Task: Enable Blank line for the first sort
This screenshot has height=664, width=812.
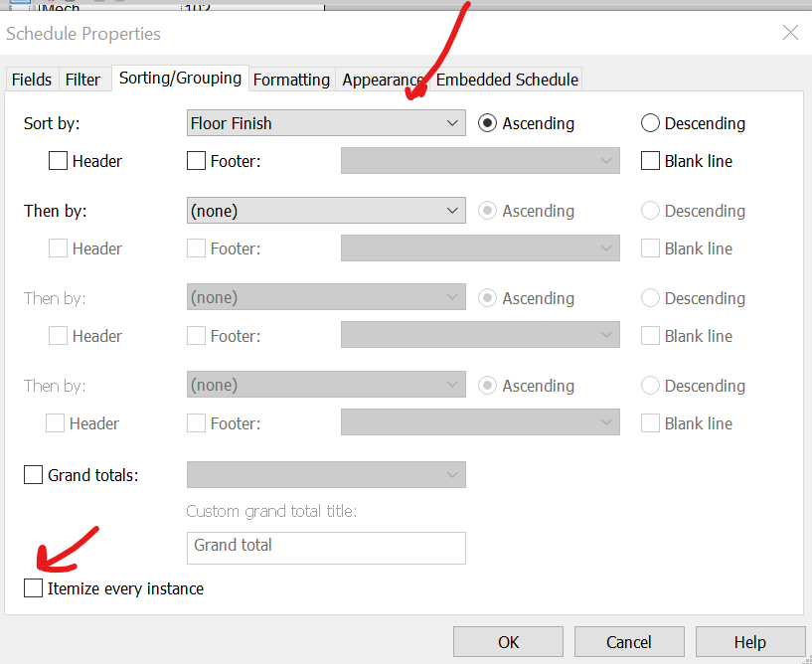Action: point(650,160)
